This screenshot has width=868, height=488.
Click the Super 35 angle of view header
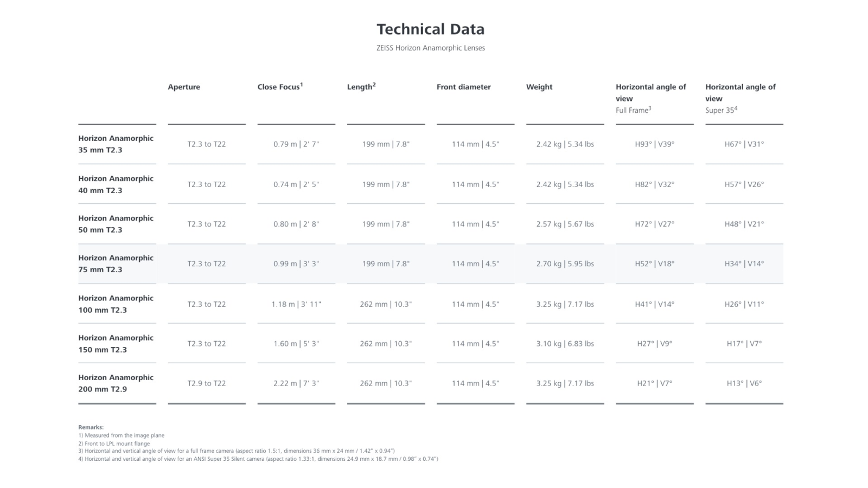point(741,98)
